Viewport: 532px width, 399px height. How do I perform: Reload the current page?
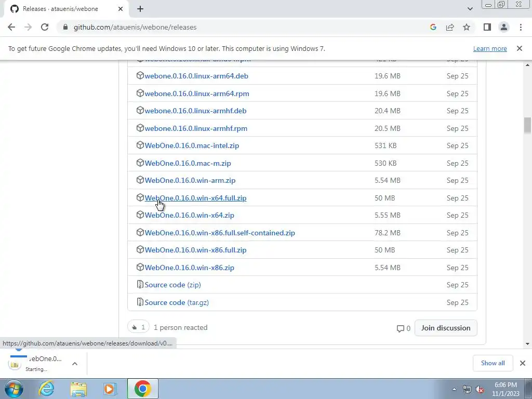pos(45,27)
